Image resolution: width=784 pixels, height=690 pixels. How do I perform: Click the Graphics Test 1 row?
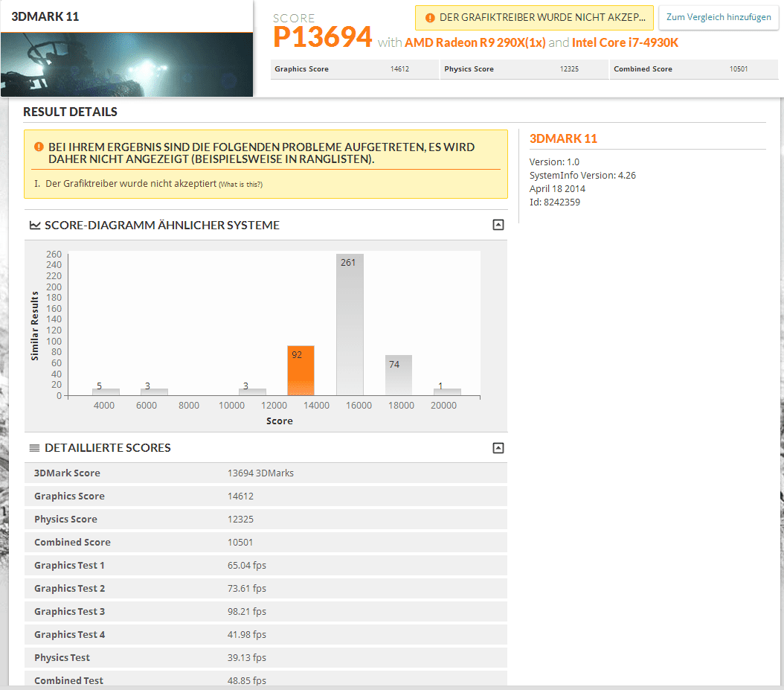click(266, 565)
